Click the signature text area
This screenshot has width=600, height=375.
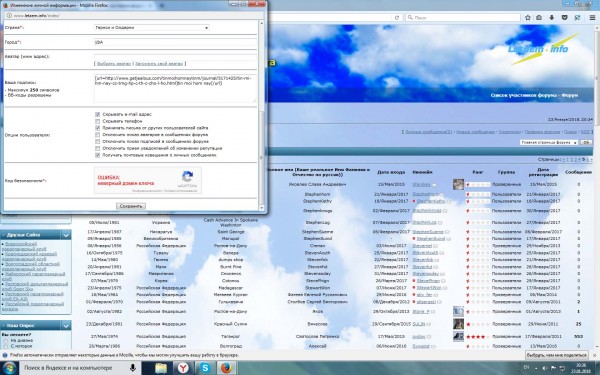(x=175, y=88)
